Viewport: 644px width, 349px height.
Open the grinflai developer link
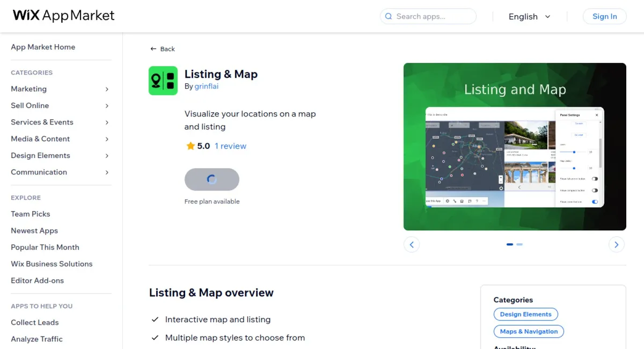point(206,86)
